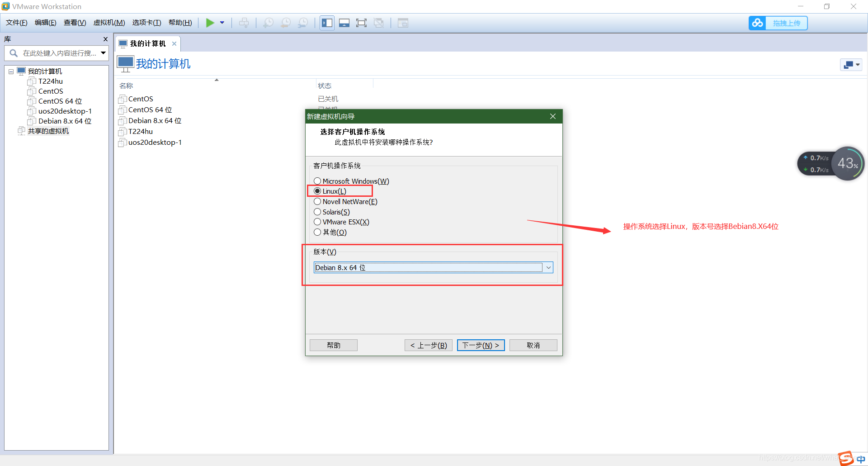Screen dimensions: 868x466
Task: Select Novell NetWare(E) radio button
Action: (x=317, y=201)
